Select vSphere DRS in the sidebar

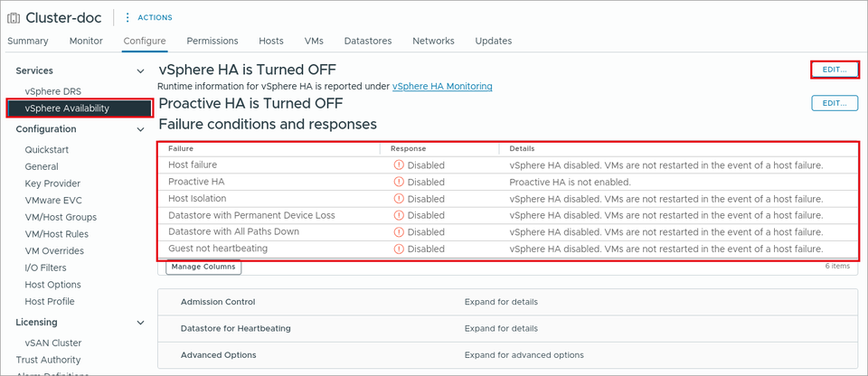[x=53, y=91]
